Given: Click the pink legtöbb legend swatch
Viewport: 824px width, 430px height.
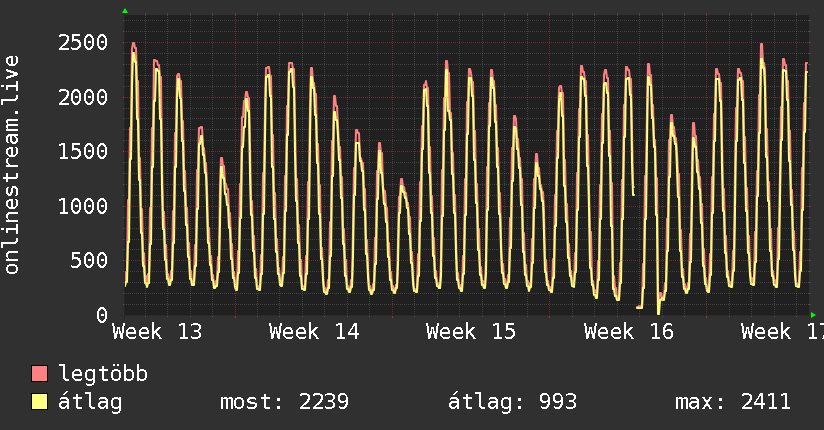Looking at the screenshot, I should tap(39, 374).
